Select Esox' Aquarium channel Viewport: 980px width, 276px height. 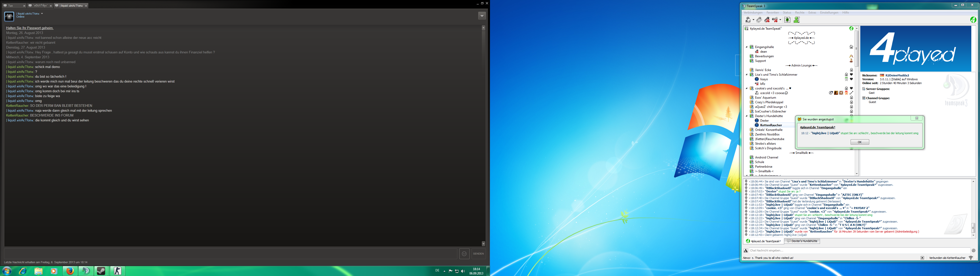coord(765,98)
